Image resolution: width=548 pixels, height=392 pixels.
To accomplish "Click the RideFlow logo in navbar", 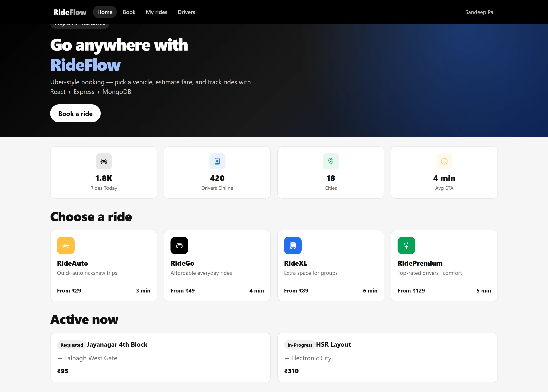I will 70,12.
